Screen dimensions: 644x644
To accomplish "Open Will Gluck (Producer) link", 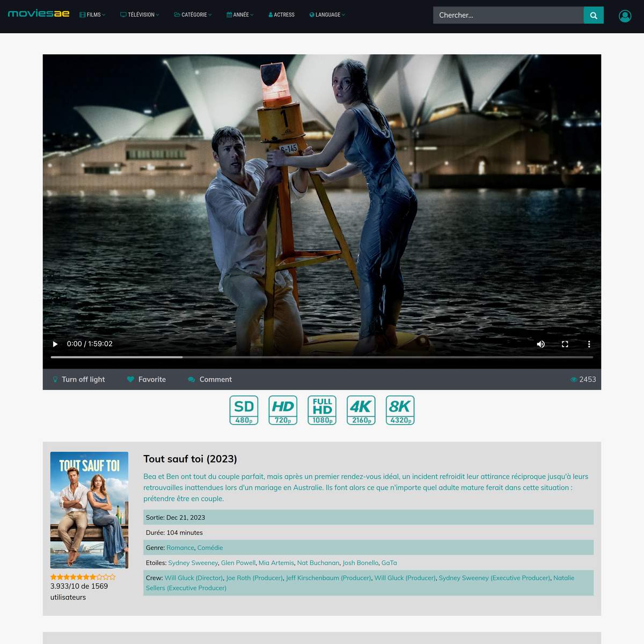I will tap(405, 578).
